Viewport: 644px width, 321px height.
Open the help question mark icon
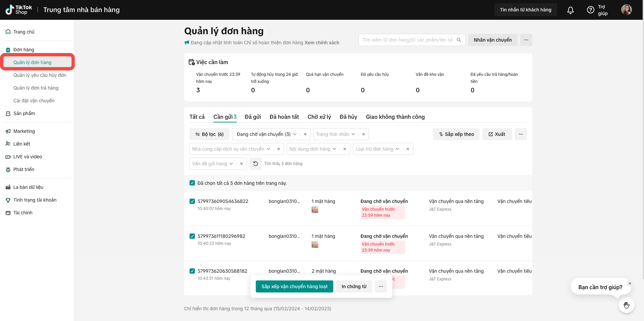click(x=590, y=10)
